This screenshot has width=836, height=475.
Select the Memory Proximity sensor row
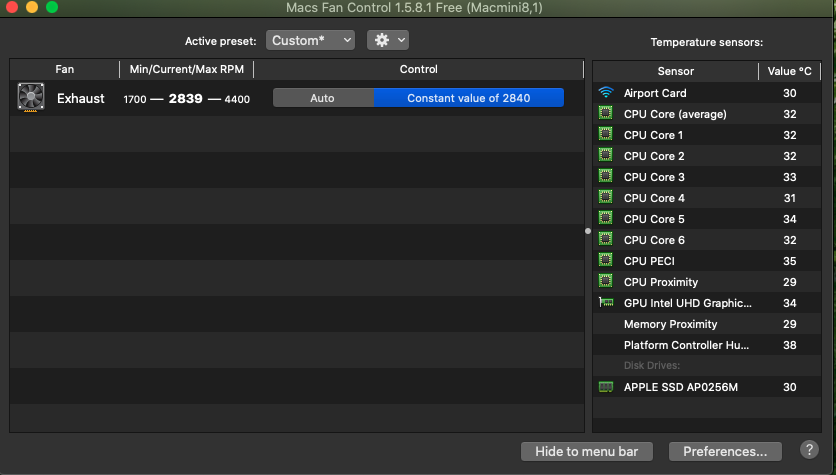pyautogui.click(x=706, y=324)
